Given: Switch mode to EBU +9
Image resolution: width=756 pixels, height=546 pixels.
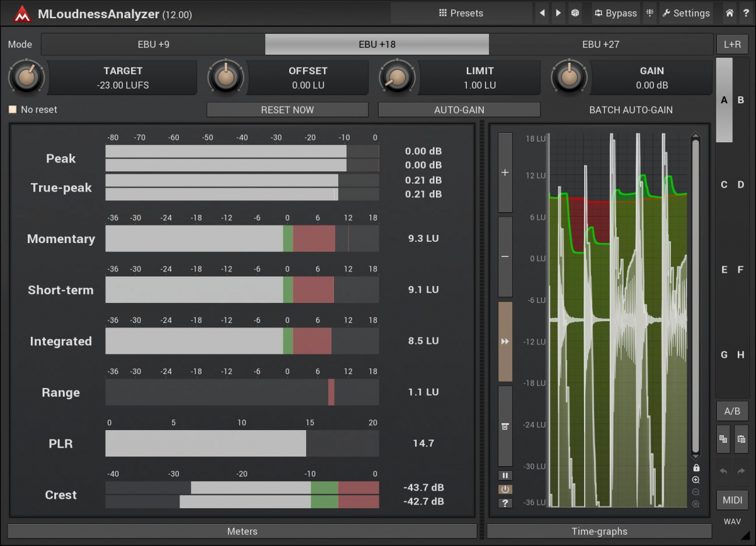Looking at the screenshot, I should (x=153, y=44).
